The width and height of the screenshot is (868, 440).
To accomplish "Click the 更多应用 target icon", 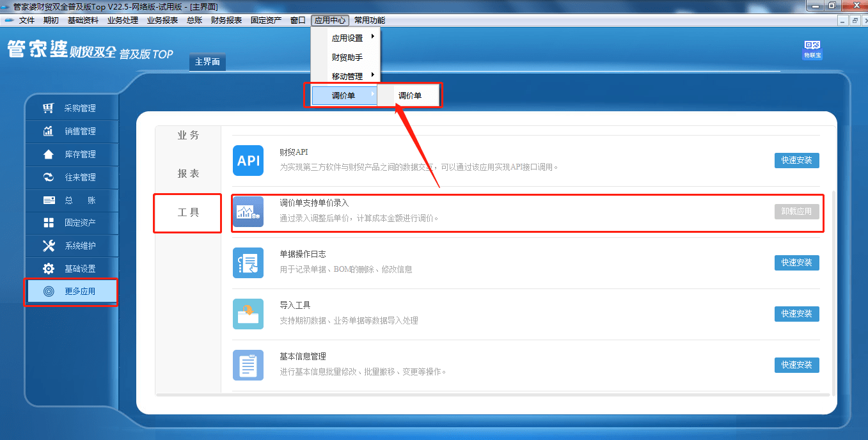I will 49,292.
